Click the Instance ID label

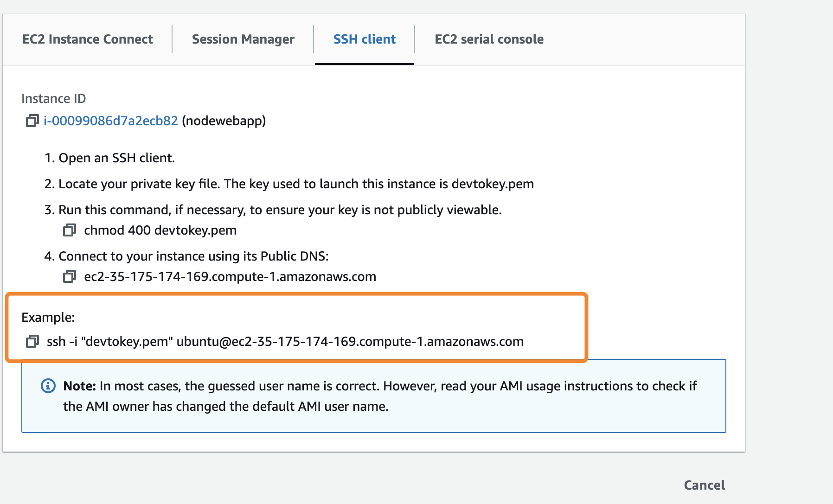[53, 99]
